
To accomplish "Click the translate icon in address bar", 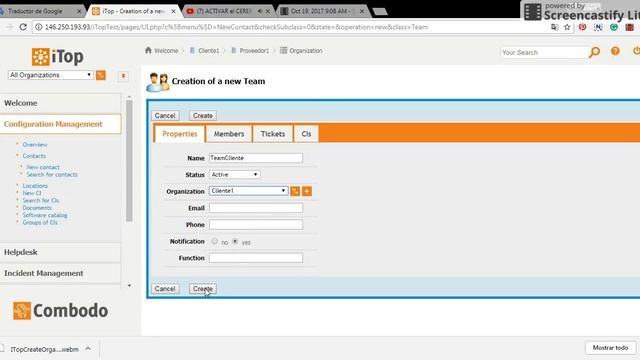I will (554, 27).
